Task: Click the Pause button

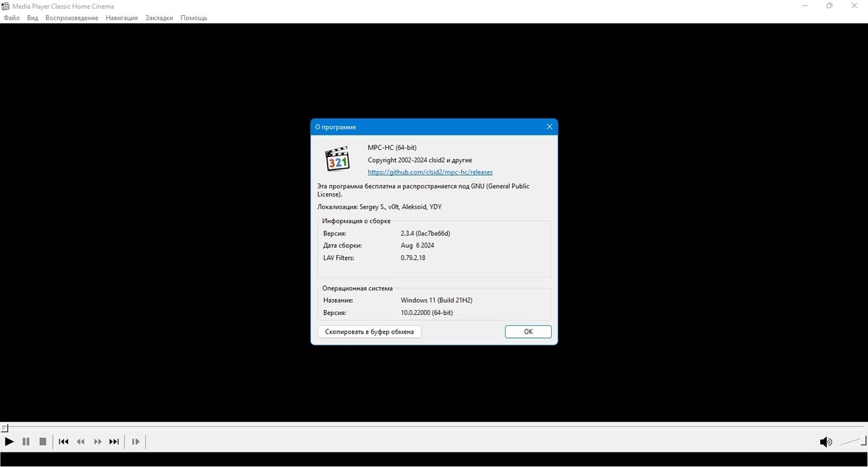Action: click(x=26, y=442)
